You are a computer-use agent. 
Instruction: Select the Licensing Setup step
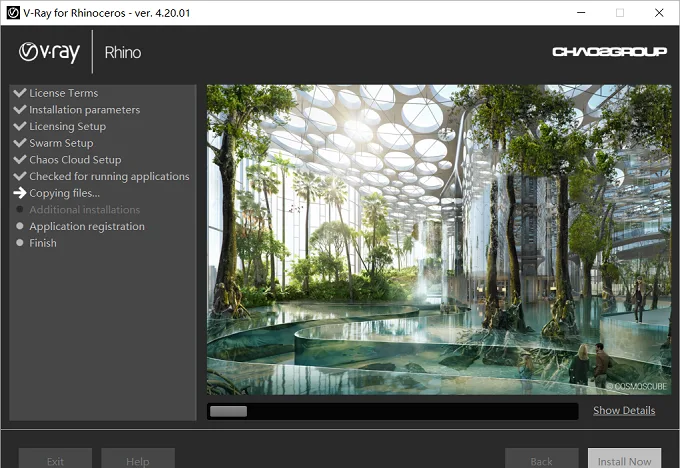[68, 127]
